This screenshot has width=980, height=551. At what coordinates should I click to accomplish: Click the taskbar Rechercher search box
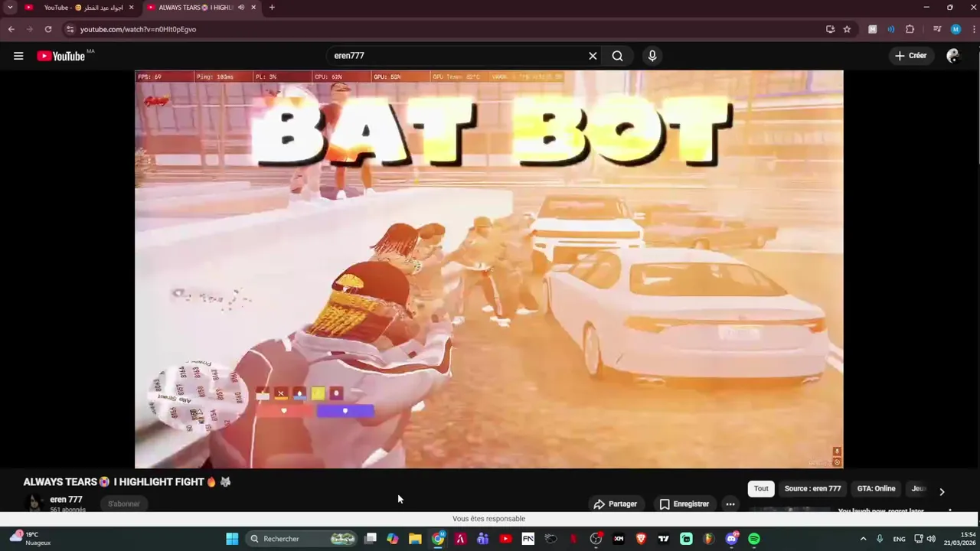(x=303, y=539)
